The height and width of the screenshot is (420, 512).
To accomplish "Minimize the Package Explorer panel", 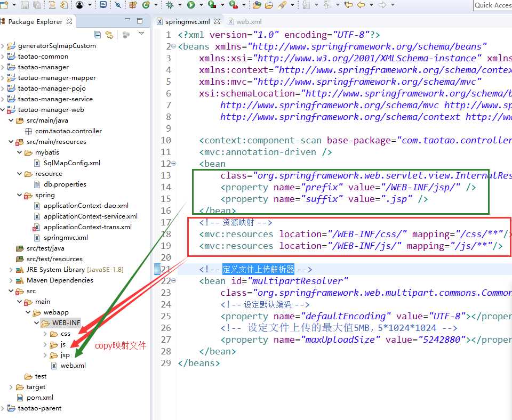I will 127,20.
